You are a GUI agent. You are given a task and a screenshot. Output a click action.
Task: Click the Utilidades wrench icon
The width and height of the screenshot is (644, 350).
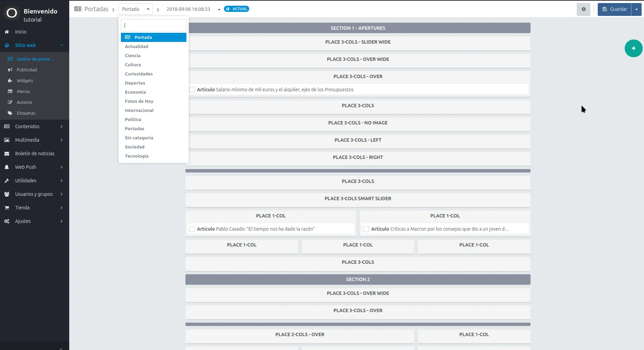coord(7,181)
